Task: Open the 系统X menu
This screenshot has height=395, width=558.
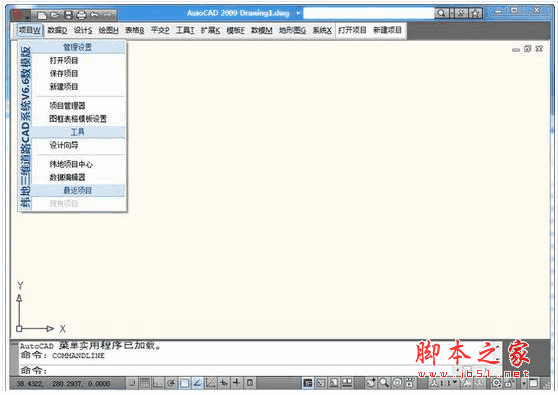Action: click(322, 30)
